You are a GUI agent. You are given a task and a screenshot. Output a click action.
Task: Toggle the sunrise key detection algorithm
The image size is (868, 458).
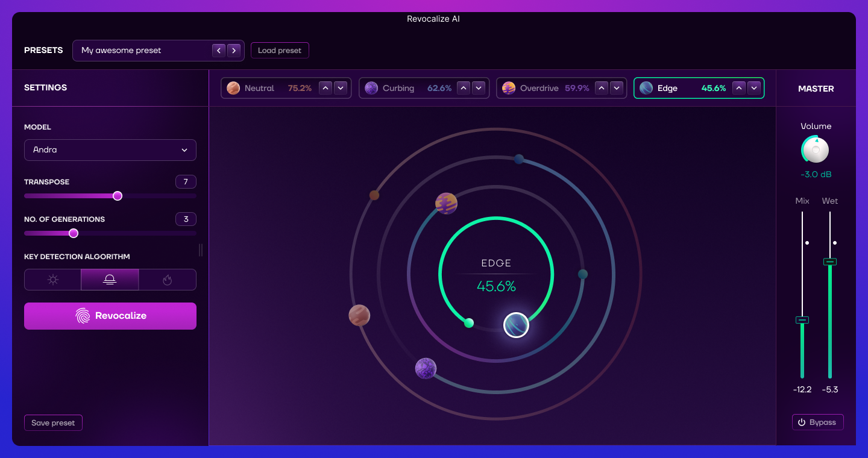tap(110, 280)
